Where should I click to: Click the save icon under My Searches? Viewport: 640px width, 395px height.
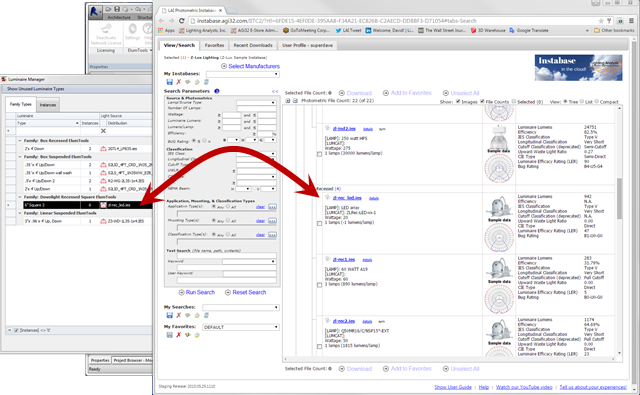click(x=169, y=315)
